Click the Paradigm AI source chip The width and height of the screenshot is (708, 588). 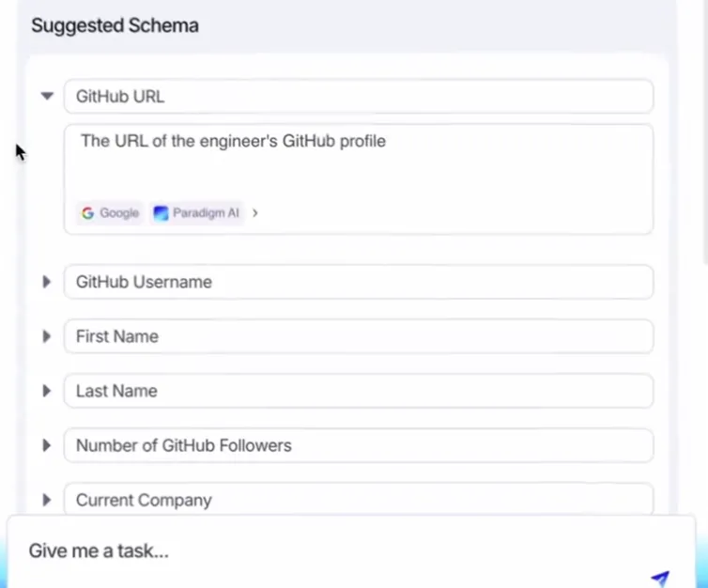pos(196,213)
